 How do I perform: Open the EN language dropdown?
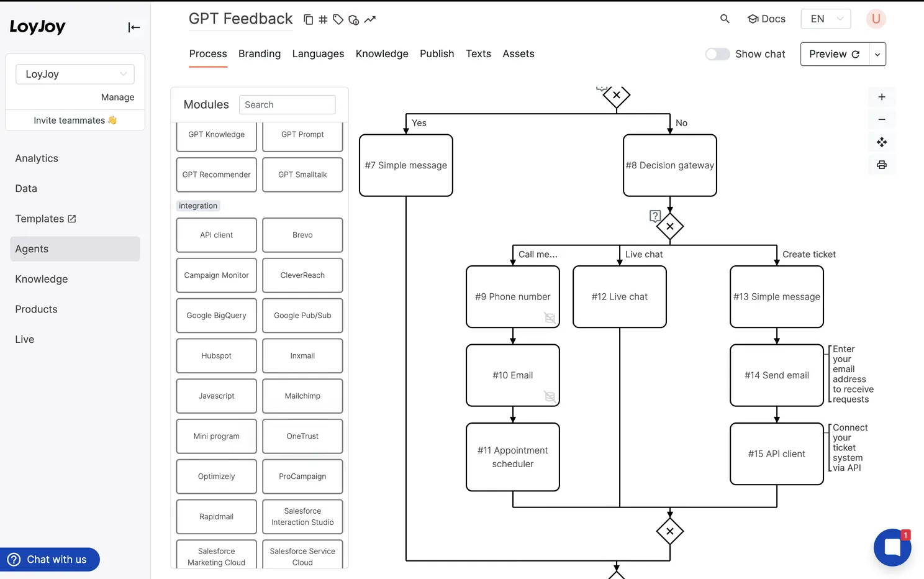pyautogui.click(x=826, y=19)
